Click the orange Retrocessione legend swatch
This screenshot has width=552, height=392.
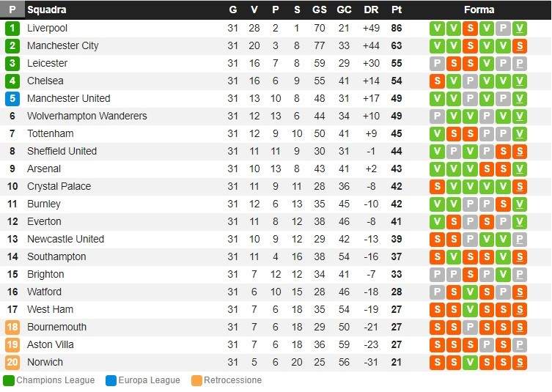[x=196, y=380]
